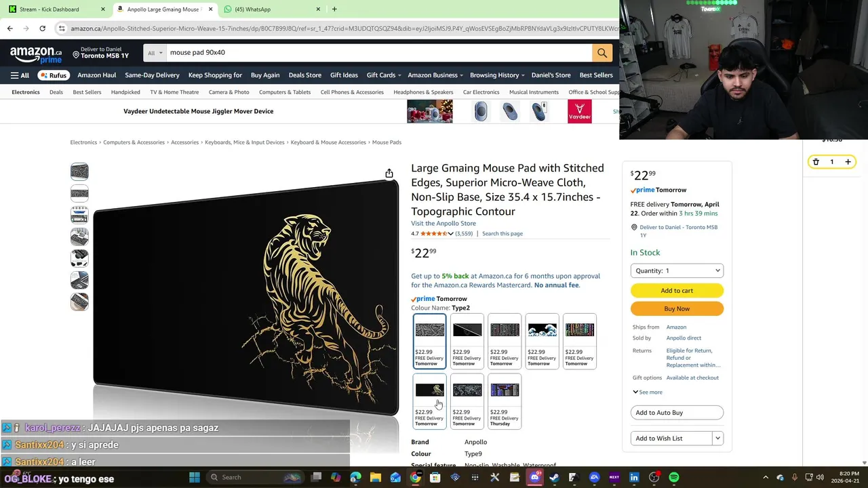Expand the Gift Cards menu
Image resolution: width=868 pixels, height=488 pixels.
384,75
